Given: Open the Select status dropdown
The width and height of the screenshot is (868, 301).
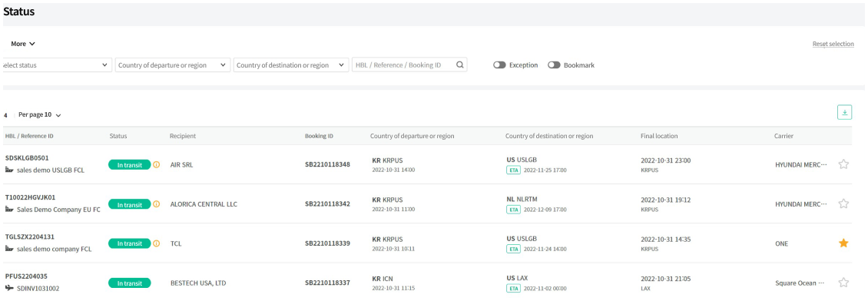Looking at the screenshot, I should (x=56, y=64).
